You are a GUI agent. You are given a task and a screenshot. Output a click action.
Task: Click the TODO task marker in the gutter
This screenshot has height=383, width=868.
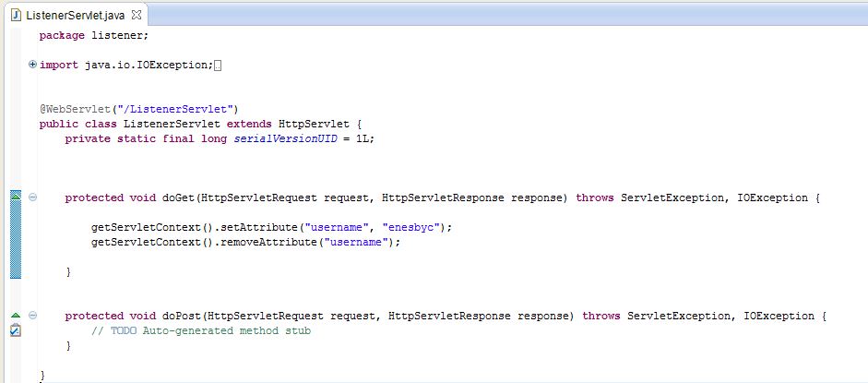point(15,330)
